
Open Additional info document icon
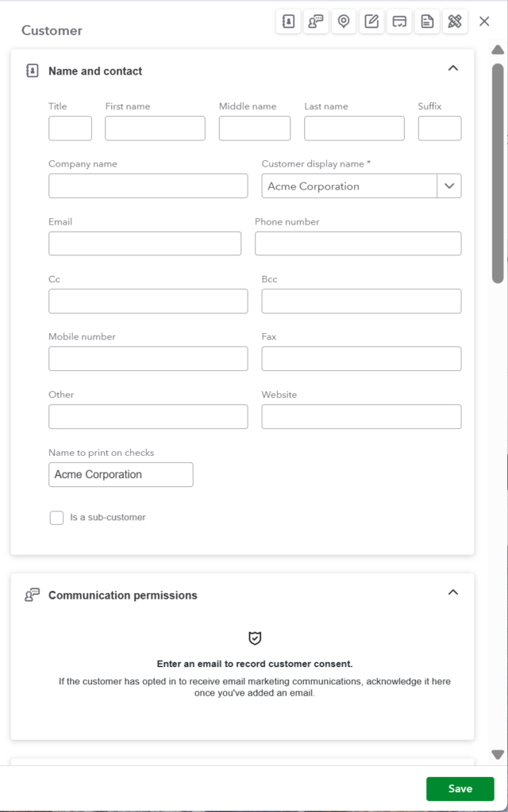point(427,21)
